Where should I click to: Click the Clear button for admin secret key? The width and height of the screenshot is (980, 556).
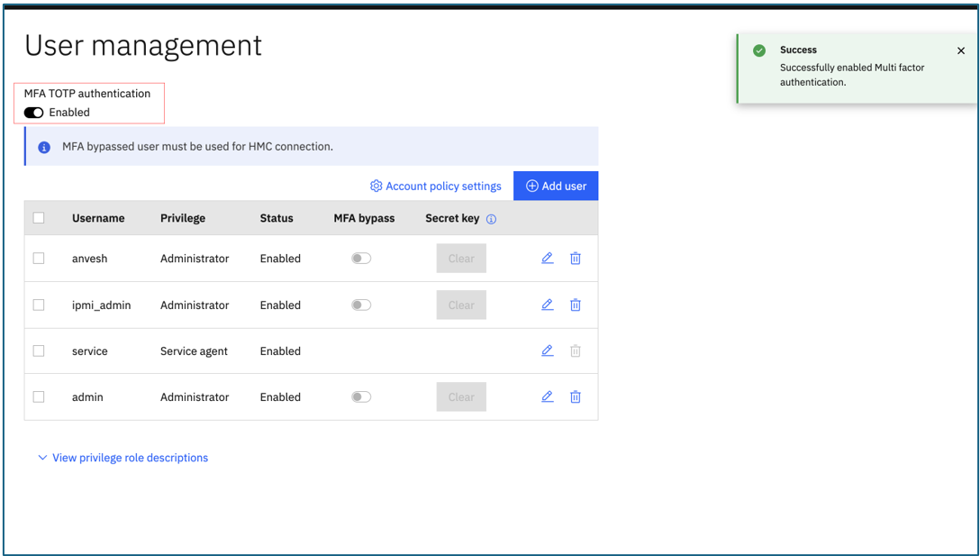[461, 396]
